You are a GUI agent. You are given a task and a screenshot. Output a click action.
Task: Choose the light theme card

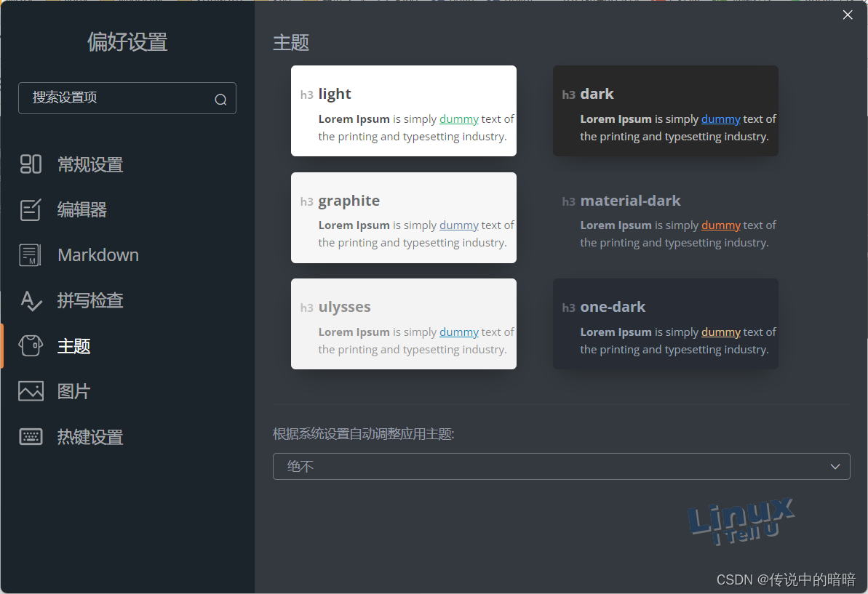point(404,111)
